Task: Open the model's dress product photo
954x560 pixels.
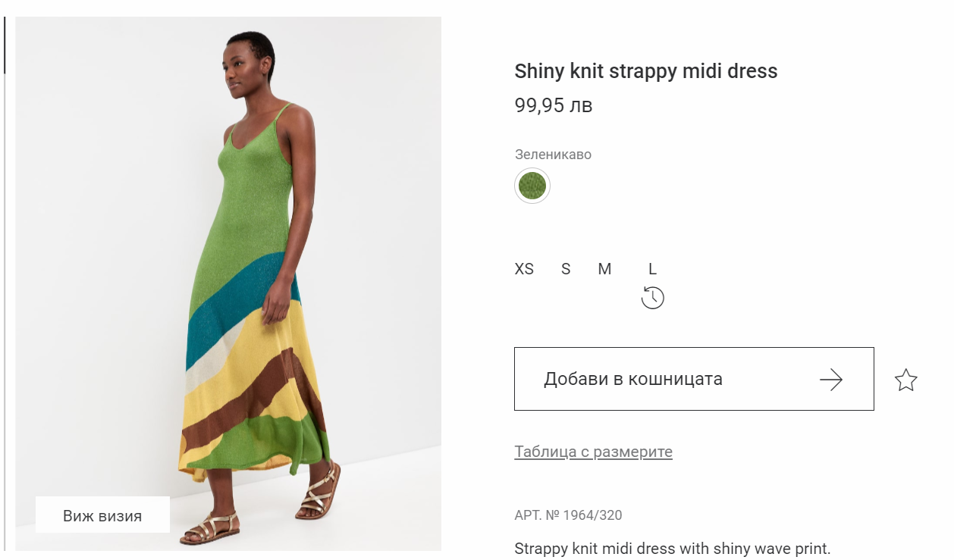Action: pos(228,283)
